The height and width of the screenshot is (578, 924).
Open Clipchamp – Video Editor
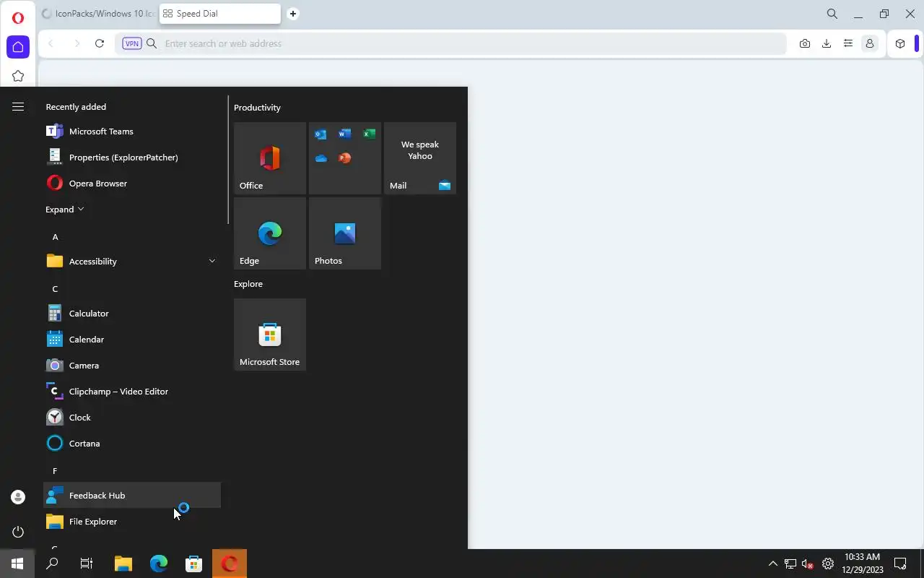coord(132,392)
